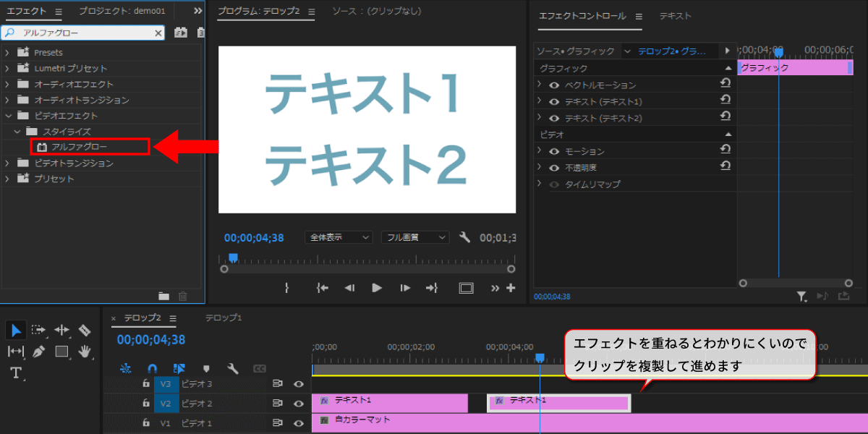The width and height of the screenshot is (868, 434).
Task: Open the テロップ1 sequence tab
Action: [224, 318]
